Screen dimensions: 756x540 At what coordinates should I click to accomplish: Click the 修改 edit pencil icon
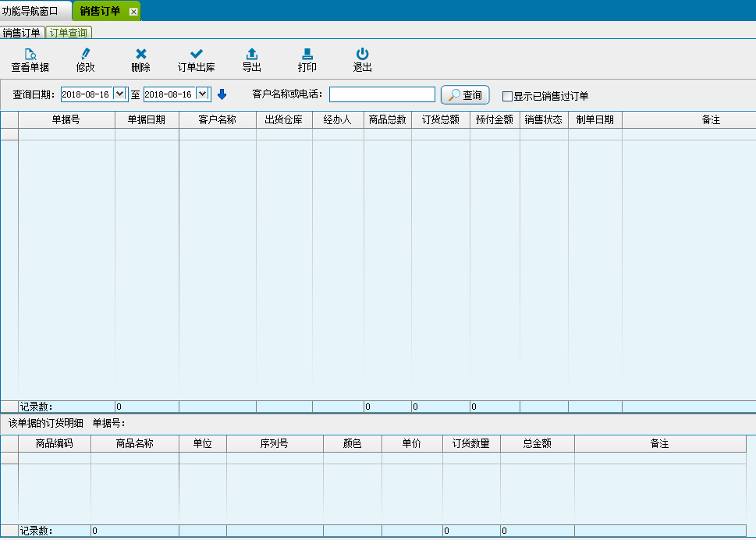(85, 54)
